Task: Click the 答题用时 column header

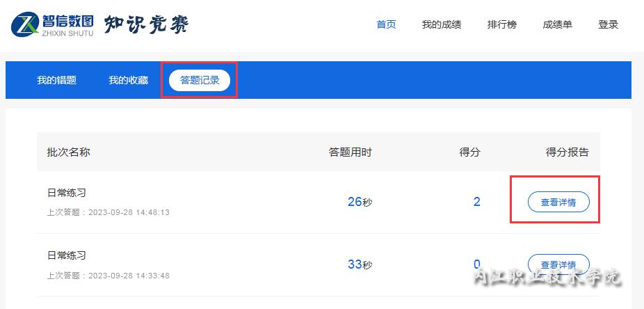Action: (350, 152)
